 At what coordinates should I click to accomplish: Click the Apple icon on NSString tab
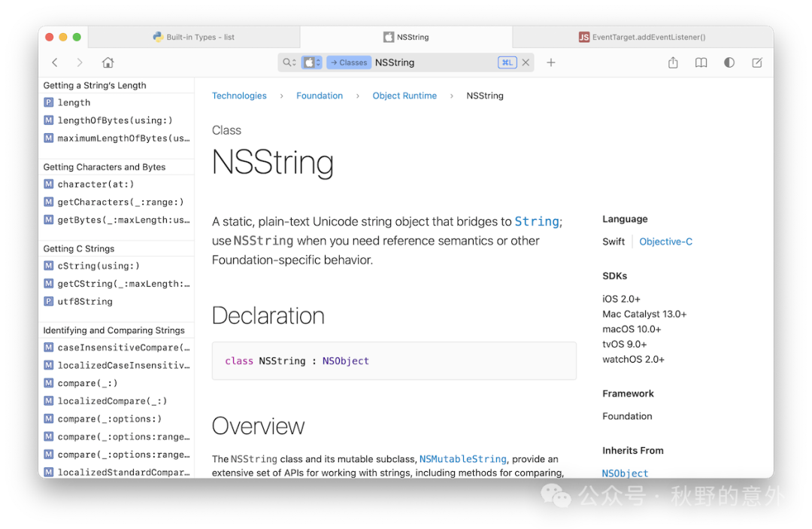(x=389, y=37)
